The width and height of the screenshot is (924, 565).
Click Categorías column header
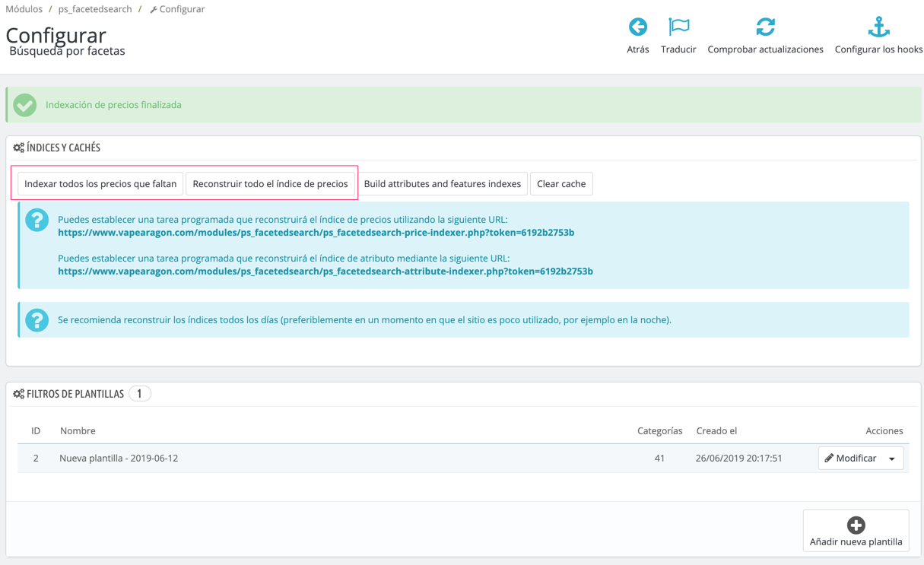click(659, 430)
